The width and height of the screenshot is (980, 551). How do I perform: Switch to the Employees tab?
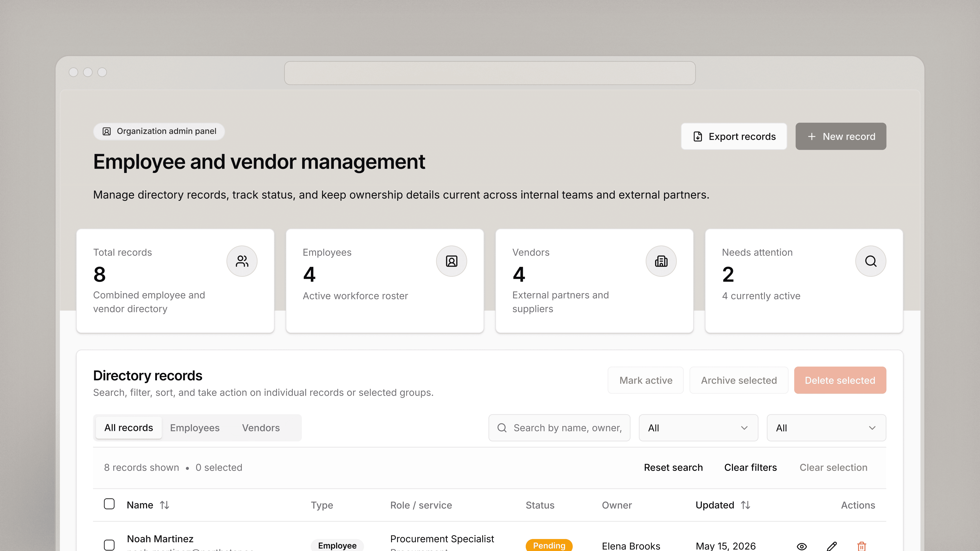click(x=195, y=428)
